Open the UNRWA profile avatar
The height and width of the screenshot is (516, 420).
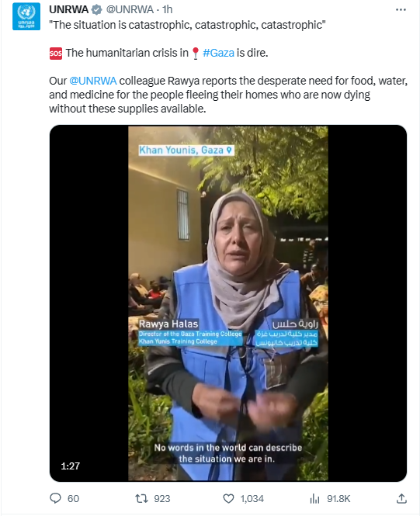(26, 16)
